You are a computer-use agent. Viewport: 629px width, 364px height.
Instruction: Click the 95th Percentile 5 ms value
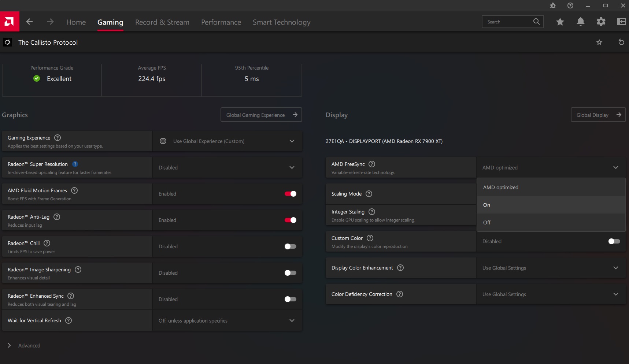(x=252, y=79)
